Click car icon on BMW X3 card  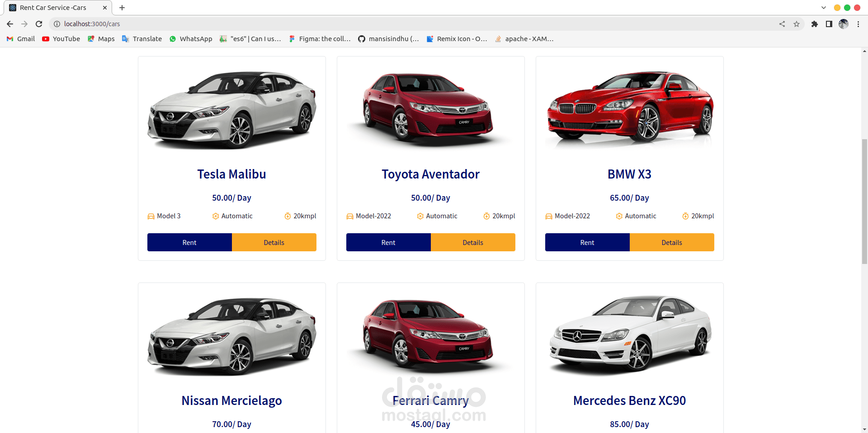coord(549,216)
